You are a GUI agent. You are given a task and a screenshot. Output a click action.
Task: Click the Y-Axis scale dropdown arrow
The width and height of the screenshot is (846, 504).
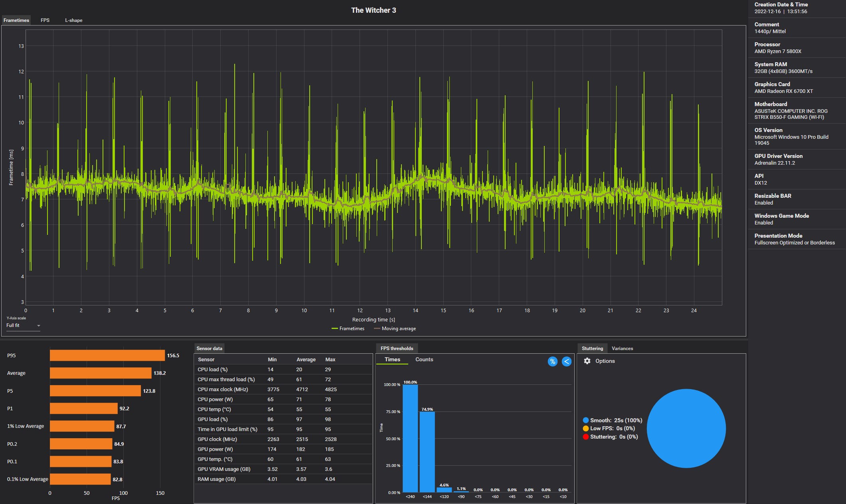(x=39, y=326)
